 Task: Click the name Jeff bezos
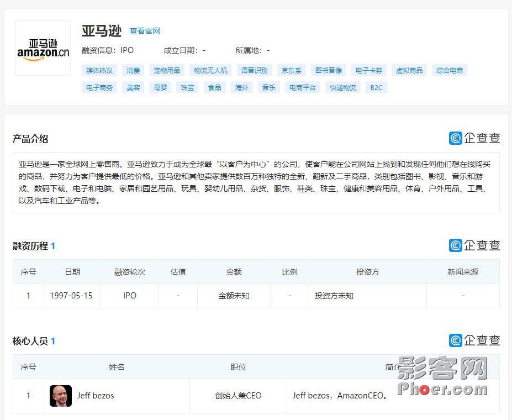point(96,396)
